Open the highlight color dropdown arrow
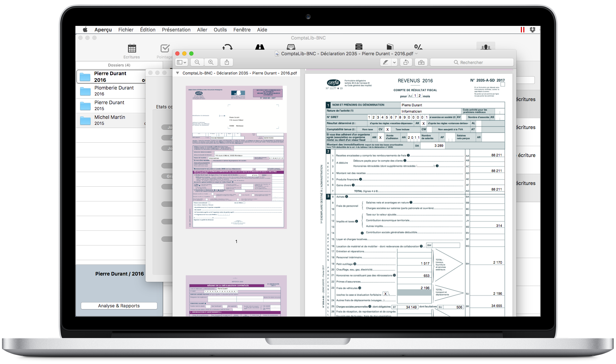Viewport: 616px width, 364px height. pos(394,62)
